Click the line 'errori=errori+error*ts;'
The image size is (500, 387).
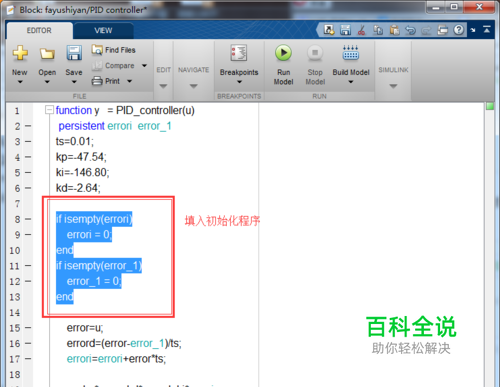pos(116,359)
